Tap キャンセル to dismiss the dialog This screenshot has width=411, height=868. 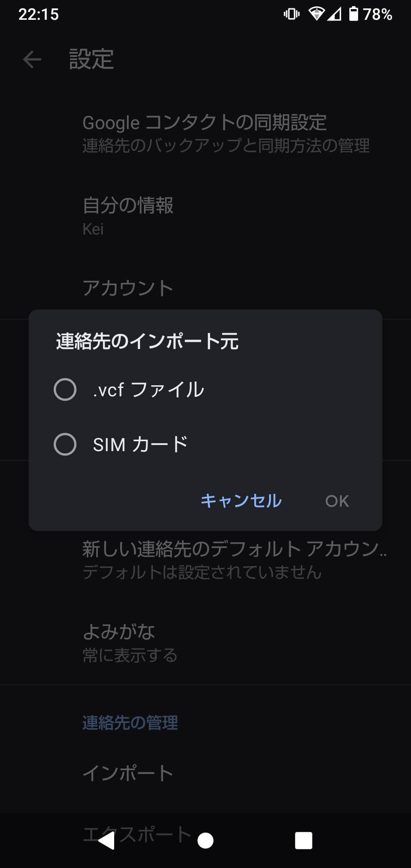[x=241, y=501]
